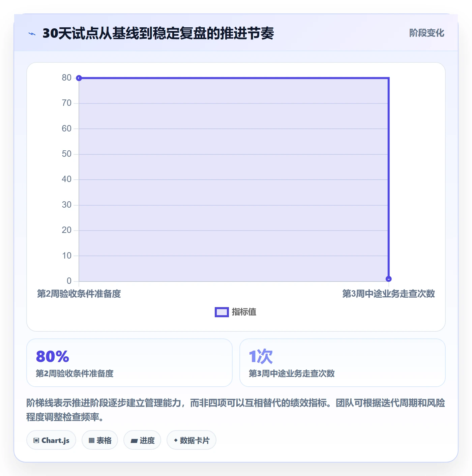Click the y-axis label 70

(x=66, y=103)
